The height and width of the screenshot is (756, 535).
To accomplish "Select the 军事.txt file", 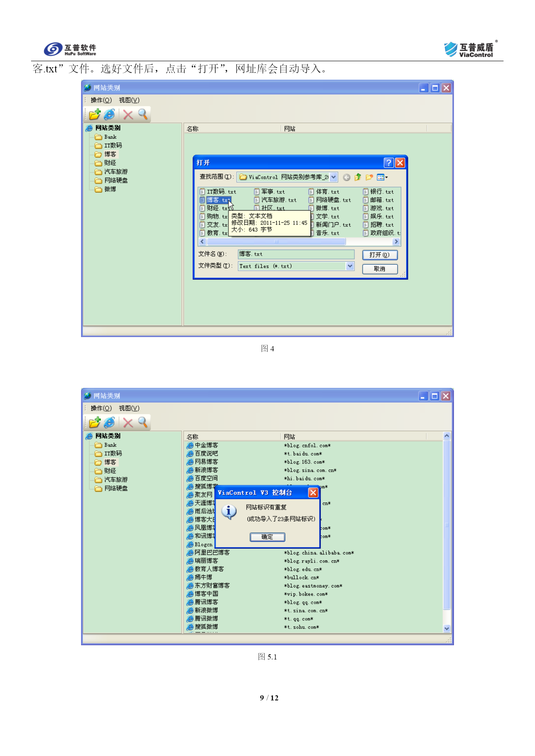I will pos(269,192).
